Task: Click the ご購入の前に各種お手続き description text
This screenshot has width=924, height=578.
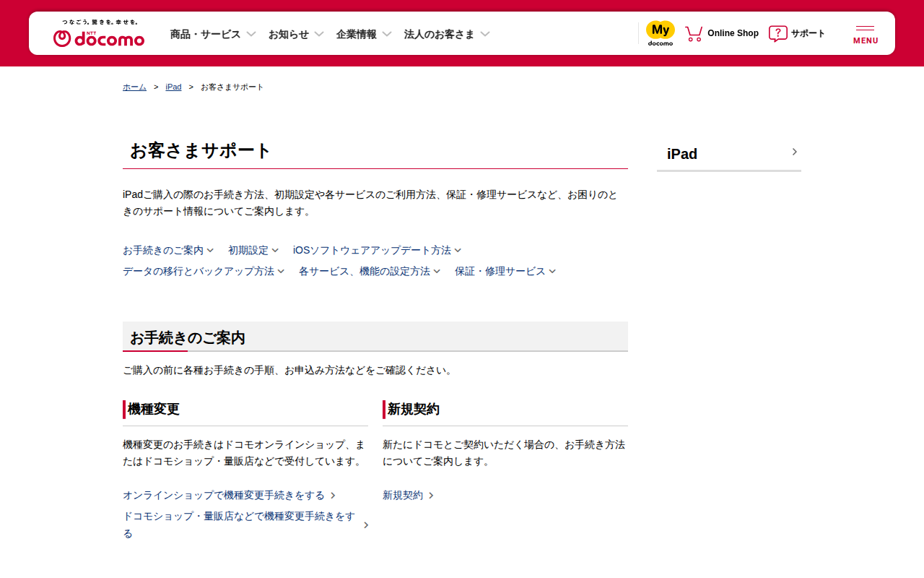Action: (289, 371)
